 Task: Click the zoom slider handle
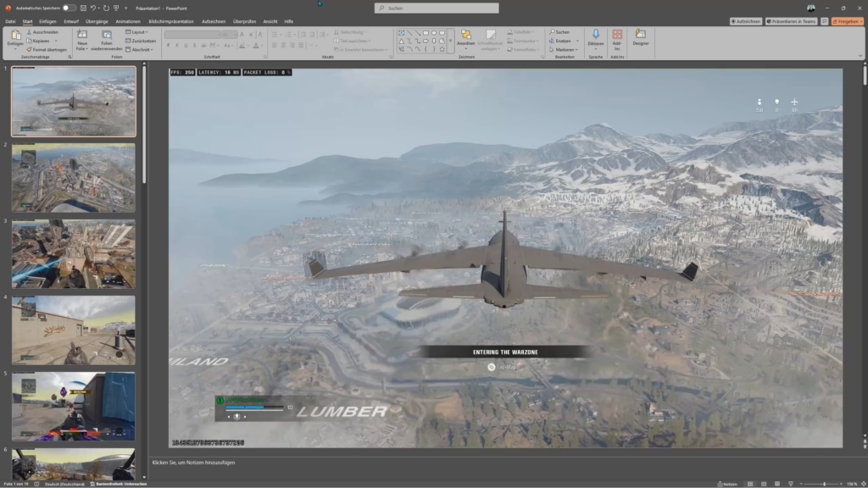click(x=824, y=484)
